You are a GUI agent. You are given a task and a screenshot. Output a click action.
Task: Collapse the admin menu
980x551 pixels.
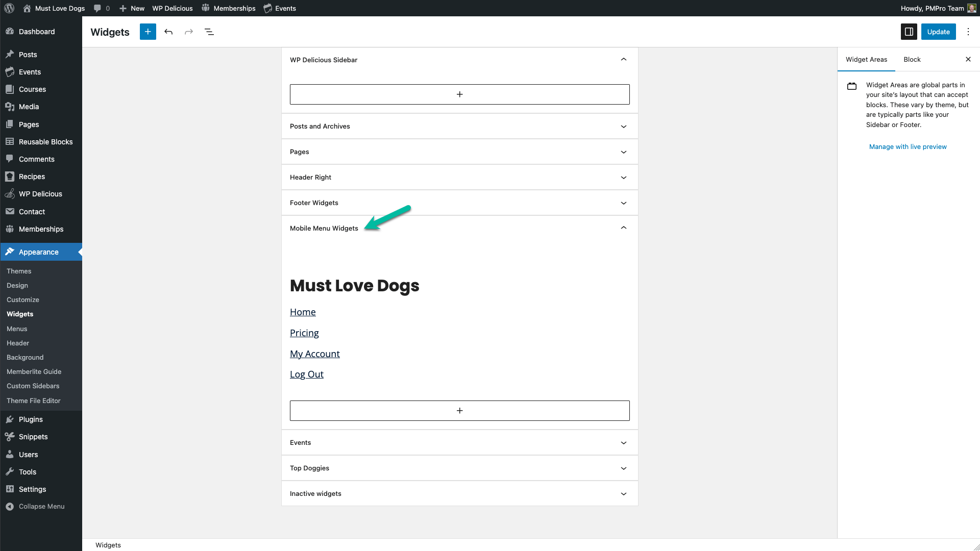coord(41,507)
